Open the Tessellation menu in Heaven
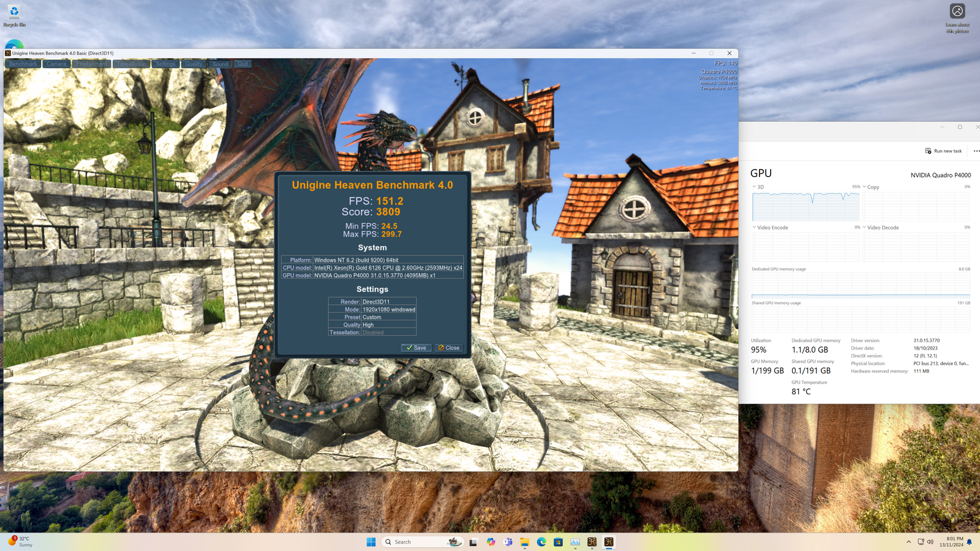This screenshot has height=551, width=980. 131,64
